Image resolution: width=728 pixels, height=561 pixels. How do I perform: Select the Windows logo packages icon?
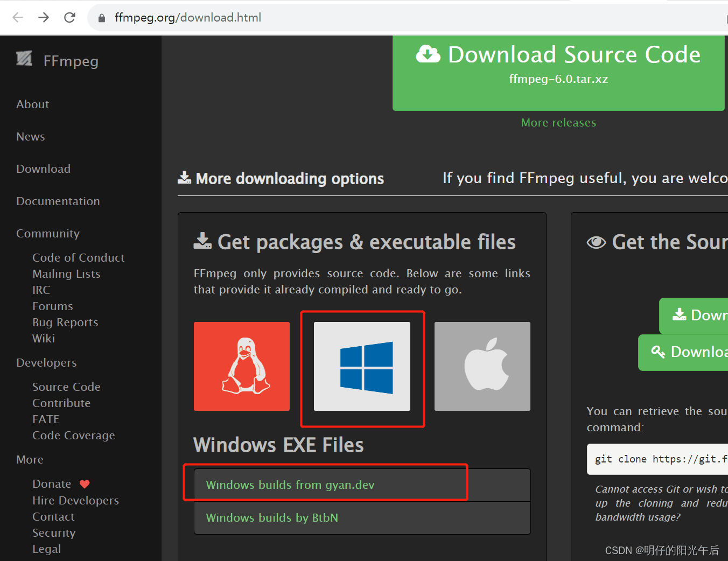pyautogui.click(x=362, y=366)
